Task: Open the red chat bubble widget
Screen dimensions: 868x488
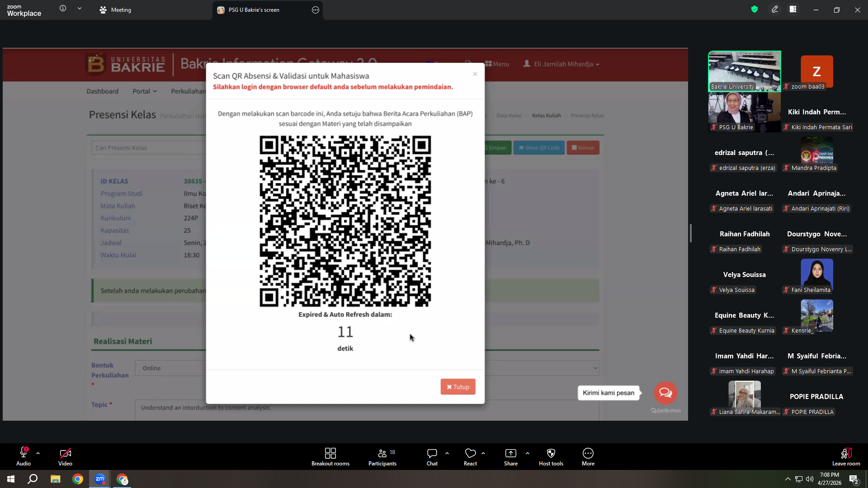Action: (x=665, y=393)
